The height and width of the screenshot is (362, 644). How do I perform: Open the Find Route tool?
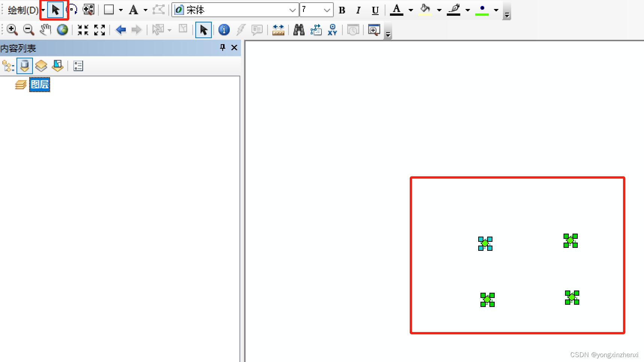pyautogui.click(x=316, y=30)
